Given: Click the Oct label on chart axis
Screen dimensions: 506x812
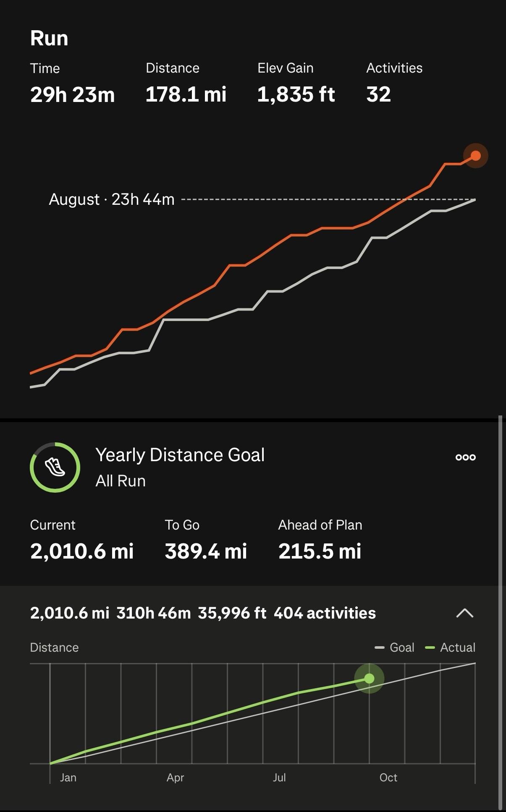Looking at the screenshot, I should click(388, 778).
